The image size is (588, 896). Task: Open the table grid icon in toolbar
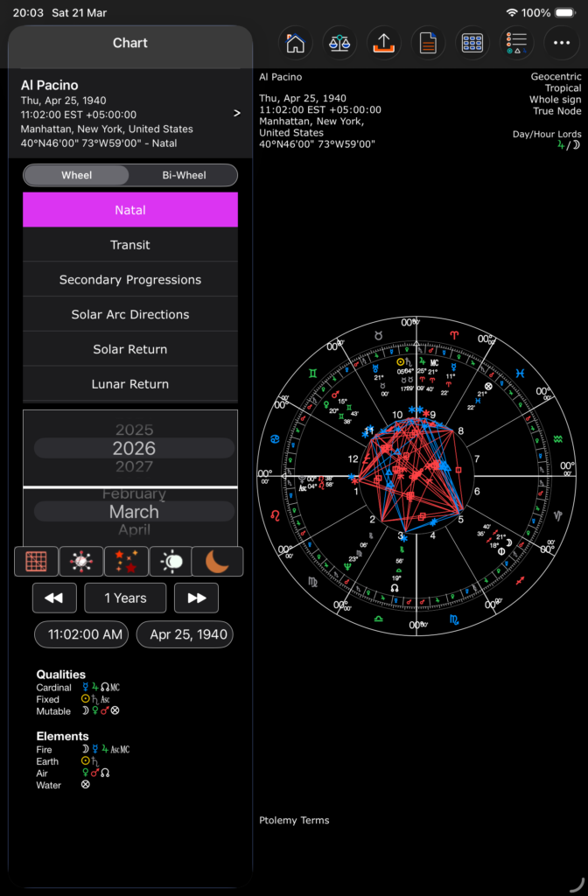(472, 43)
